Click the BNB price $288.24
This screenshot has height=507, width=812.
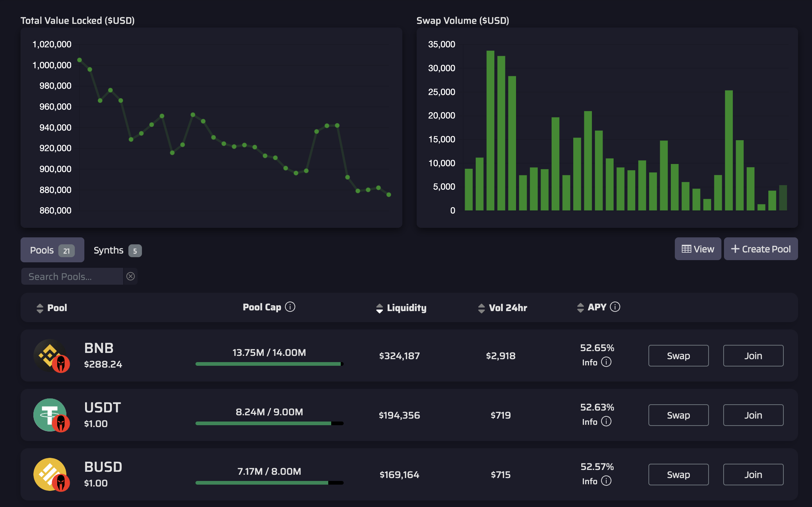pyautogui.click(x=103, y=364)
